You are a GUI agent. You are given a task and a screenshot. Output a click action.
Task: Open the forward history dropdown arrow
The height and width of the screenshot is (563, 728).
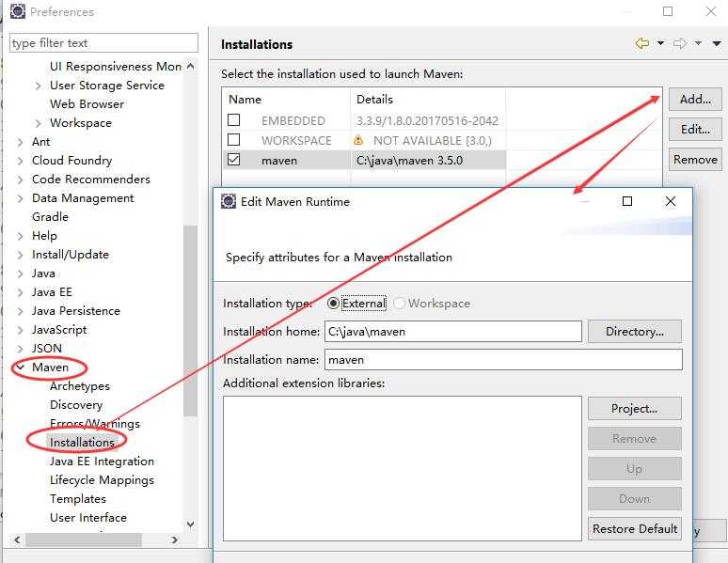point(698,43)
